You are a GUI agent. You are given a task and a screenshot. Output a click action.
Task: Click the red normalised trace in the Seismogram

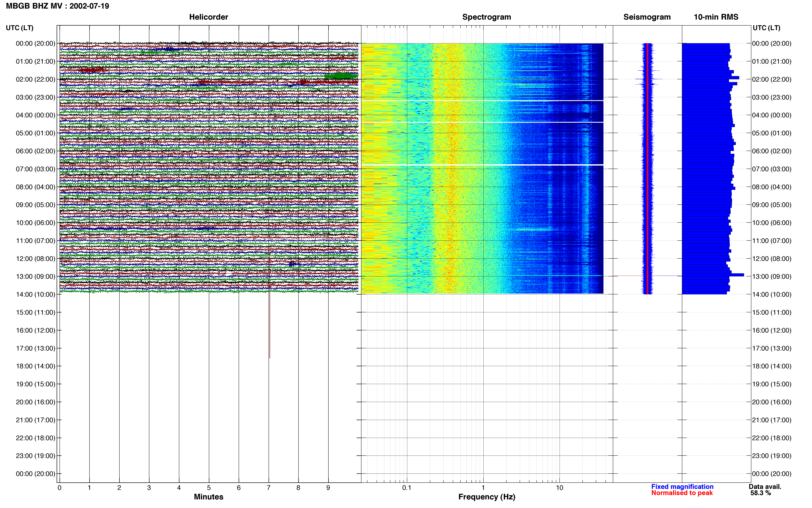click(647, 169)
